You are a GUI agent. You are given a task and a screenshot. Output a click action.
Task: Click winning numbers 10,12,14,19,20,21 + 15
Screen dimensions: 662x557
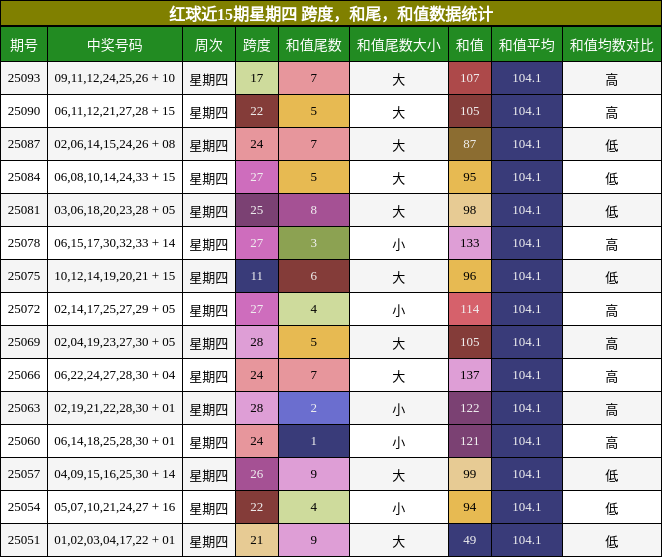coord(115,276)
